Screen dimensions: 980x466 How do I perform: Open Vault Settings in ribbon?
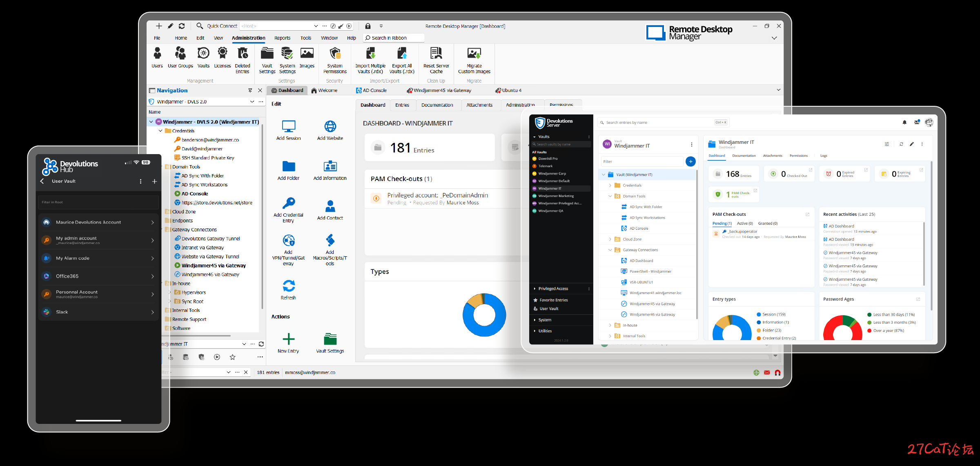point(267,60)
